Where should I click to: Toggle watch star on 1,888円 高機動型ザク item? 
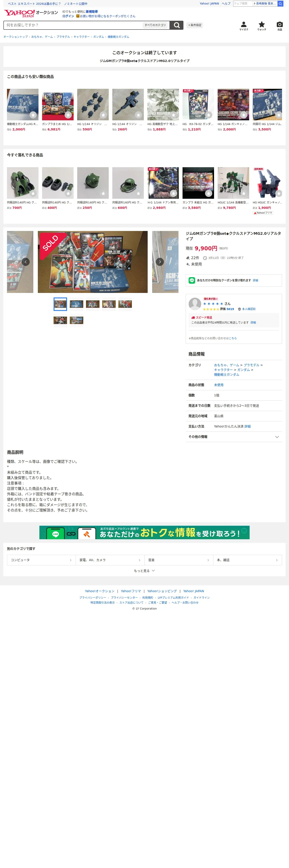[x=173, y=115]
